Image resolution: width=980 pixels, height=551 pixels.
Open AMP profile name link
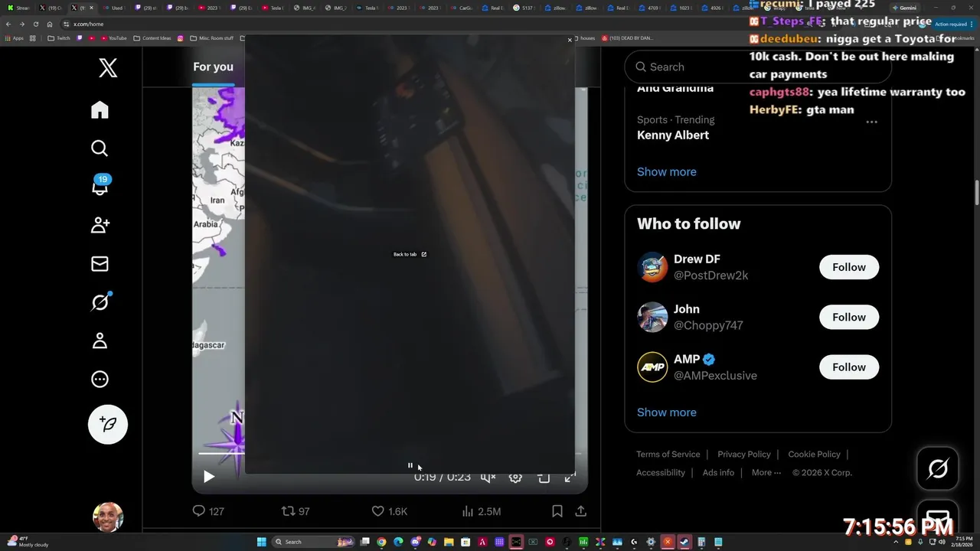pyautogui.click(x=687, y=359)
